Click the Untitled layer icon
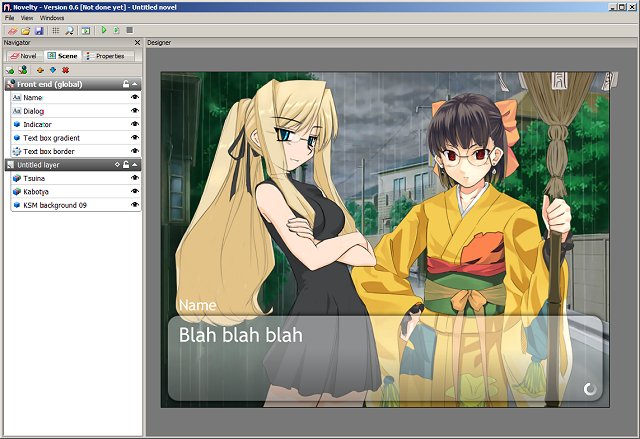 point(11,165)
